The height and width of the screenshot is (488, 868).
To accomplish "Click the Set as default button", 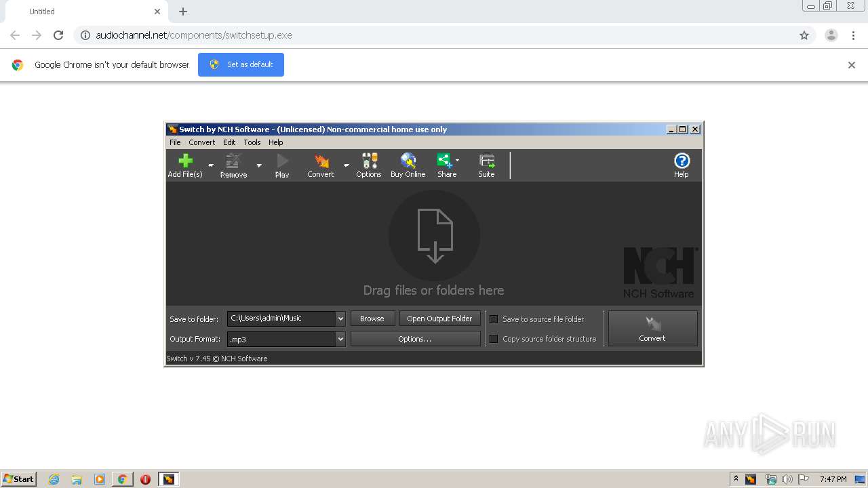I will click(x=241, y=64).
